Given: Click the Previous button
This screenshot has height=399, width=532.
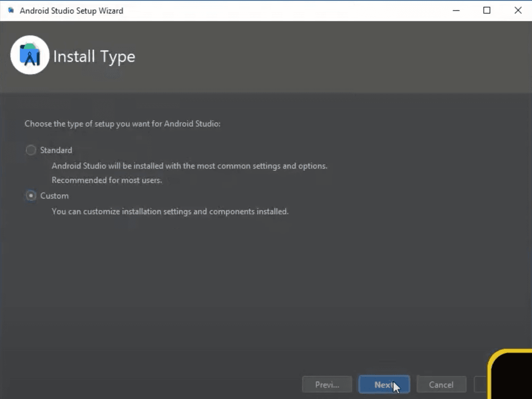Looking at the screenshot, I should point(327,384).
